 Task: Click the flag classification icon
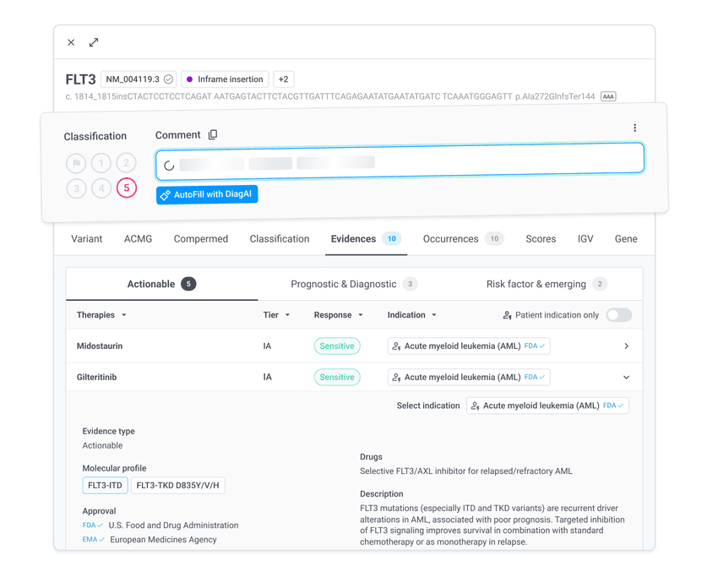[x=76, y=163]
